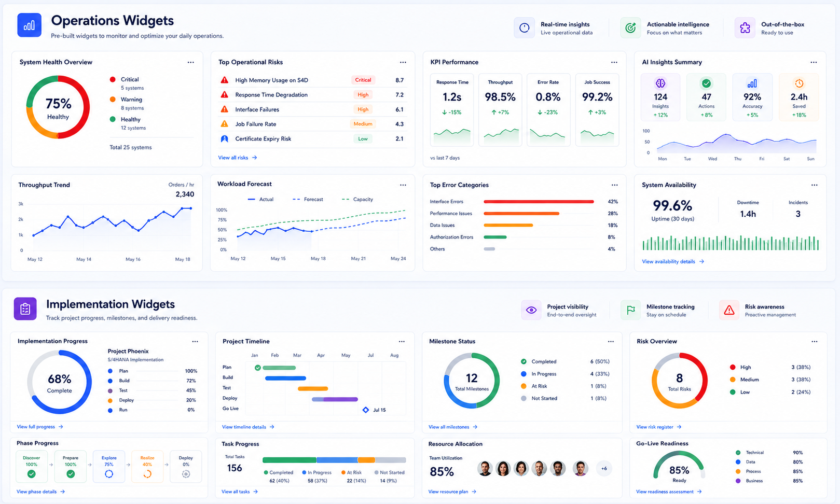Select the Accuracy 92% insights tile
The width and height of the screenshot is (840, 504).
(x=752, y=97)
